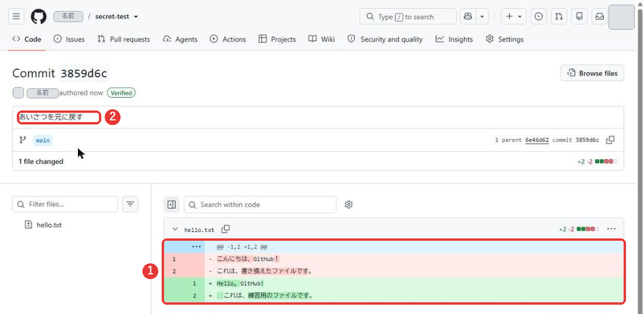This screenshot has height=314, width=644.
Task: Focus the 'Type / to search' box
Action: click(408, 16)
